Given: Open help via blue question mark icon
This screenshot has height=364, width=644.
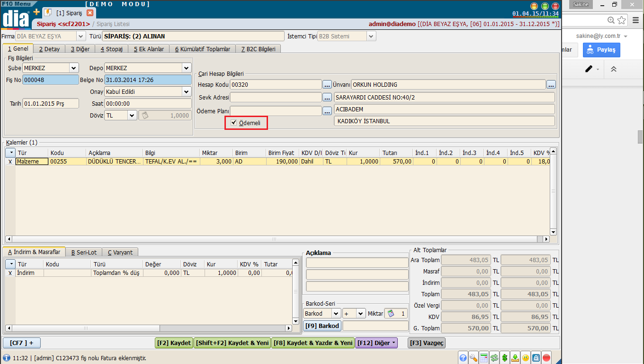Looking at the screenshot, I should (463, 358).
